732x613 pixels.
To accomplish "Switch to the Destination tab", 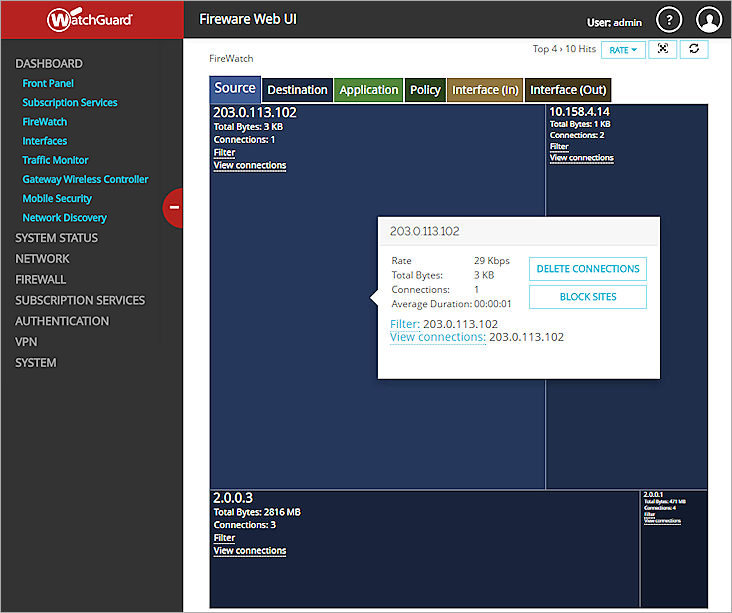I will [x=297, y=90].
